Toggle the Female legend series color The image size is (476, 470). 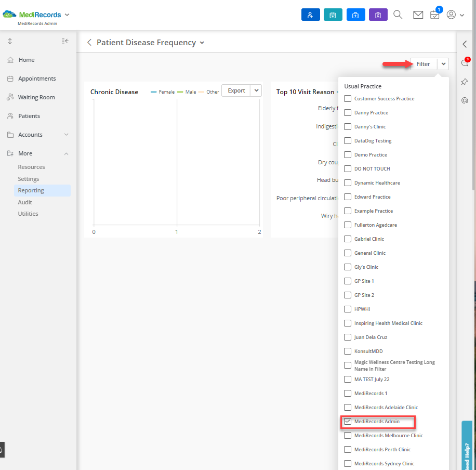click(154, 92)
